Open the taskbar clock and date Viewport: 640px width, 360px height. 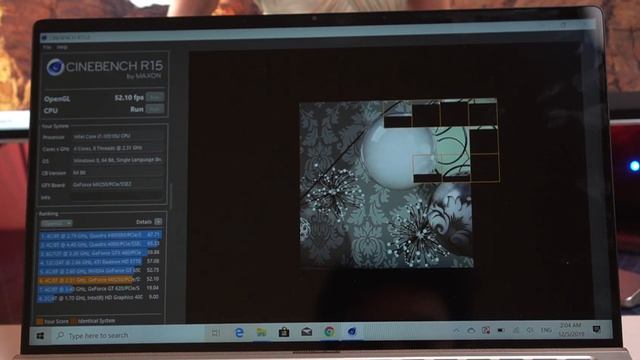click(570, 329)
